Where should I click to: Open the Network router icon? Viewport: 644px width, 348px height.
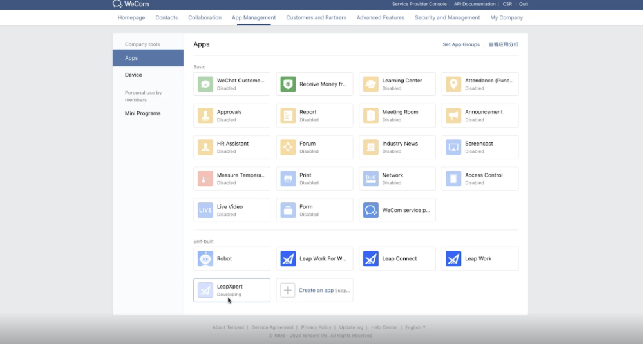[370, 179]
